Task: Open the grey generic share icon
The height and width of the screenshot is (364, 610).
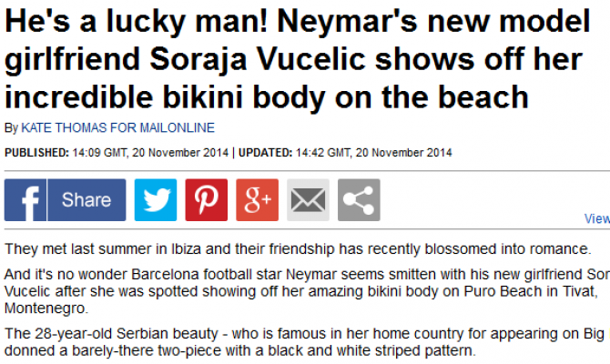Action: tap(360, 200)
